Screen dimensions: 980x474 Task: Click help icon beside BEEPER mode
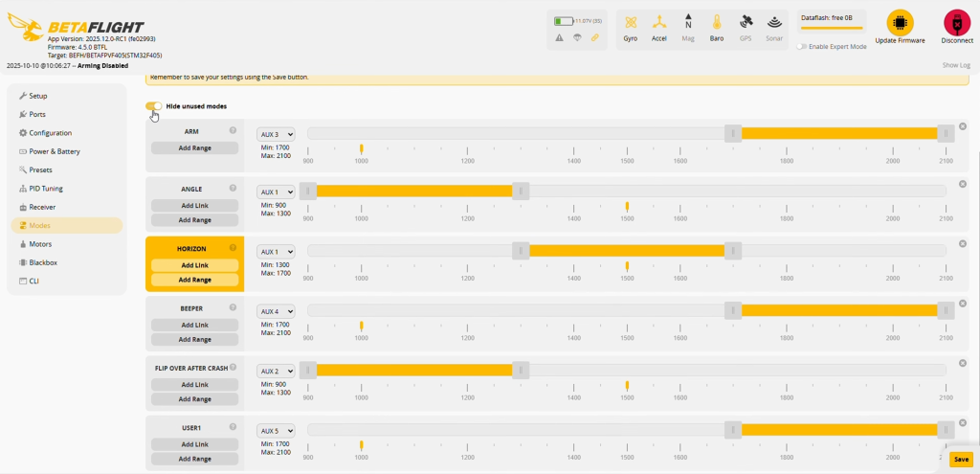[233, 308]
